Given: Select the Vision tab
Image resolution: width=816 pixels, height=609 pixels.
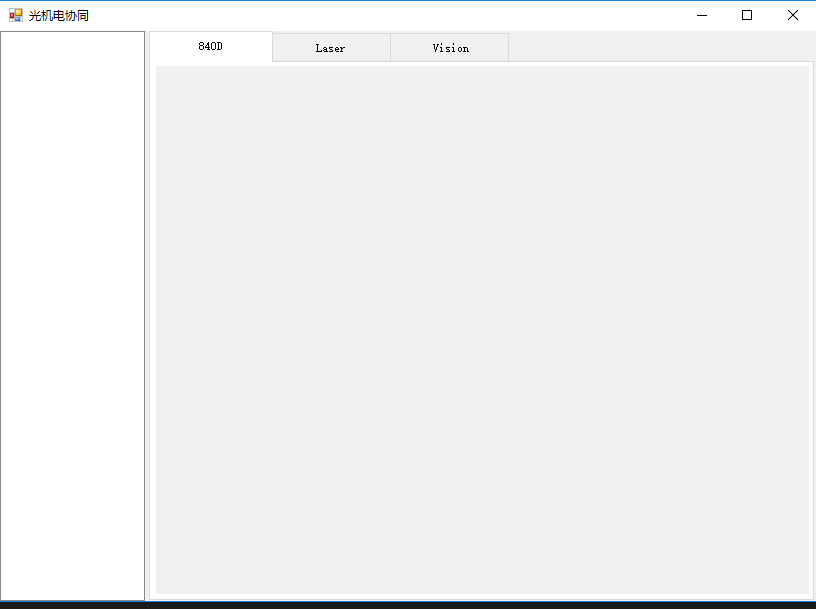Looking at the screenshot, I should [x=450, y=48].
